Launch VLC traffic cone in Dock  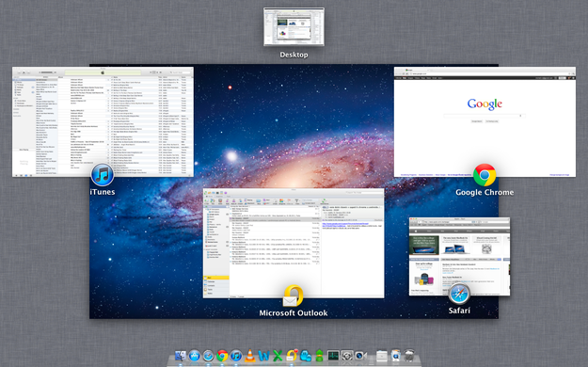(x=249, y=356)
